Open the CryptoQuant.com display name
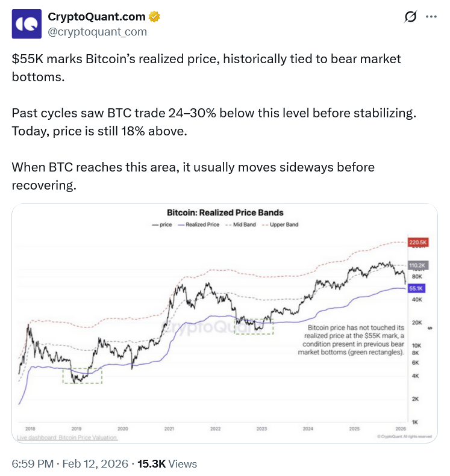This screenshot has width=450, height=476. (x=97, y=17)
